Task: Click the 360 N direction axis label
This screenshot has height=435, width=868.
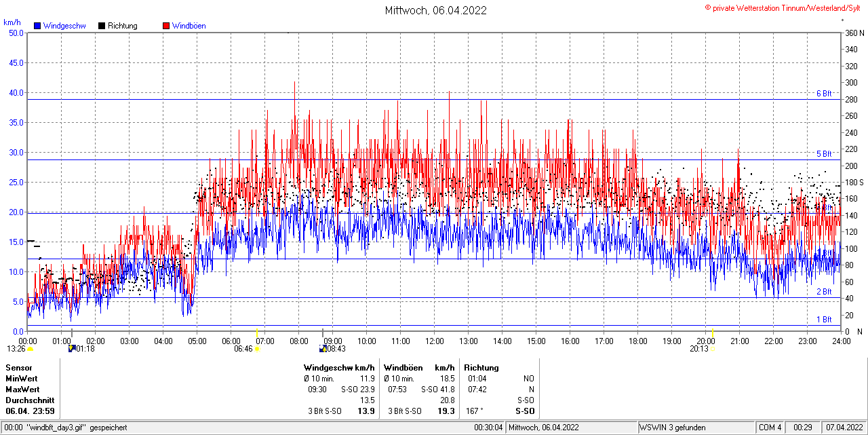Action: (854, 33)
